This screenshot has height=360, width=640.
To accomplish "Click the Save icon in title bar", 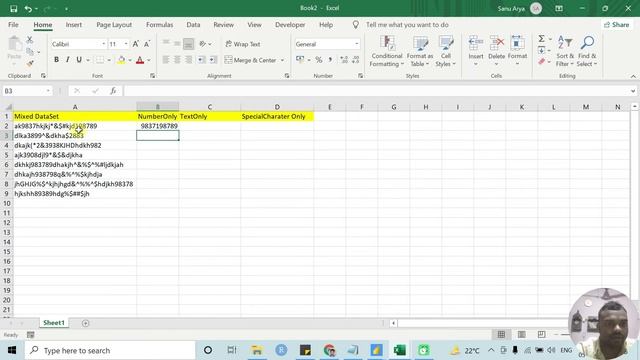I will click(x=13, y=9).
